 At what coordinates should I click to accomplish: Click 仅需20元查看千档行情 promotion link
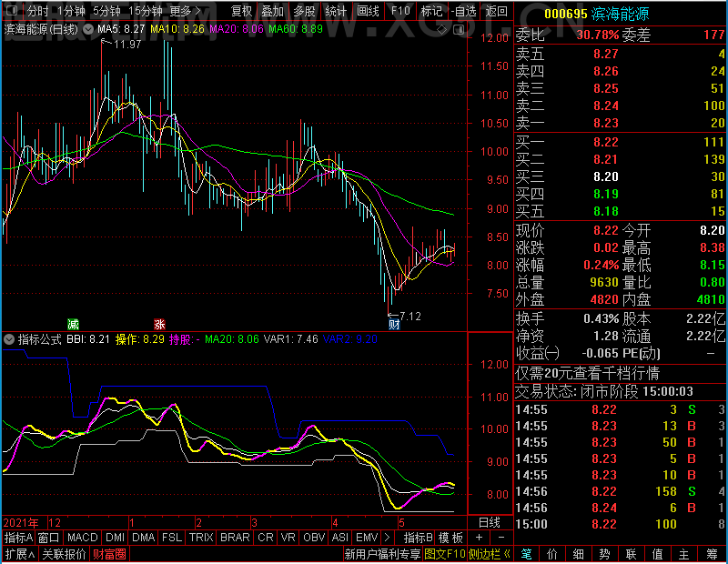pos(587,373)
